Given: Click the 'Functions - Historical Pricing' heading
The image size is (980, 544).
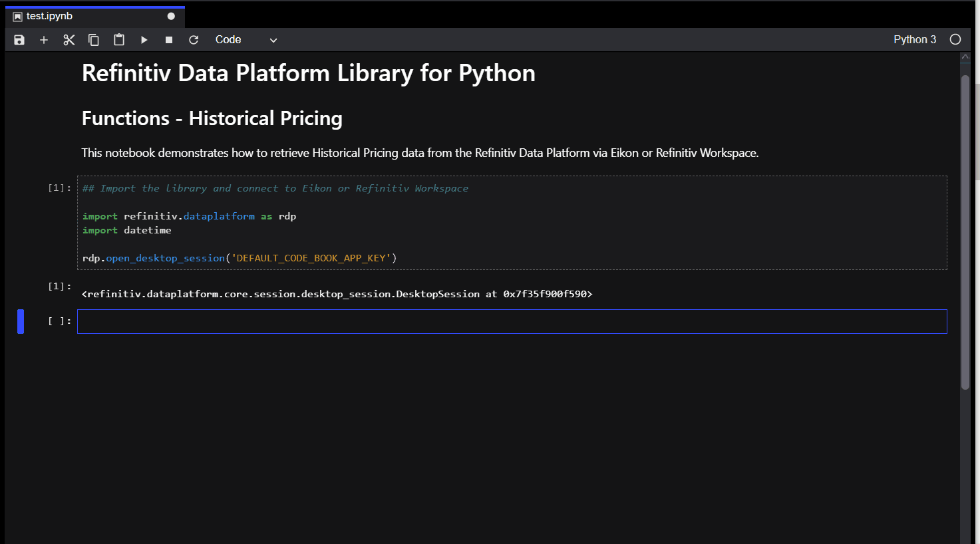Looking at the screenshot, I should click(212, 118).
